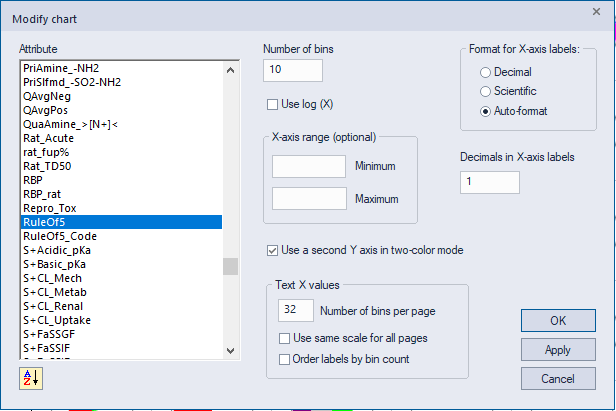Close the Modify chart dialog
616x411 pixels.
coord(596,12)
